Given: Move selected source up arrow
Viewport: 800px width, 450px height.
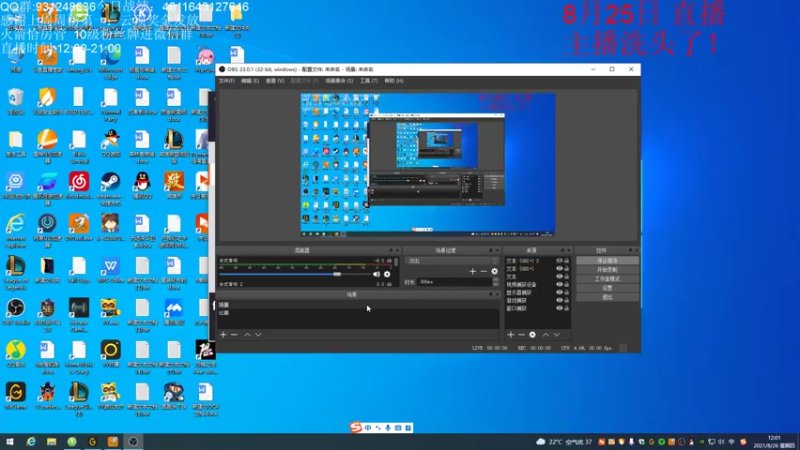Looking at the screenshot, I should click(545, 335).
